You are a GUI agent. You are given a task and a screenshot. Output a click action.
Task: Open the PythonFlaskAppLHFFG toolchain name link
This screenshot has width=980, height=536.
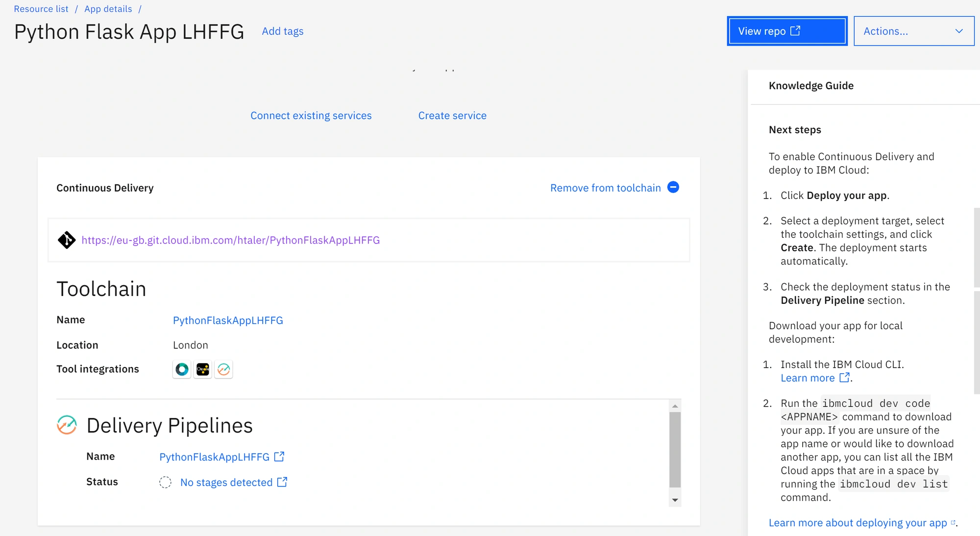point(228,320)
